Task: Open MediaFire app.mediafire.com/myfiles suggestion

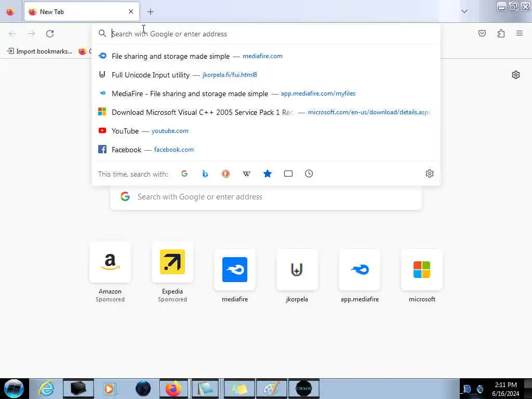Action: pyautogui.click(x=266, y=94)
